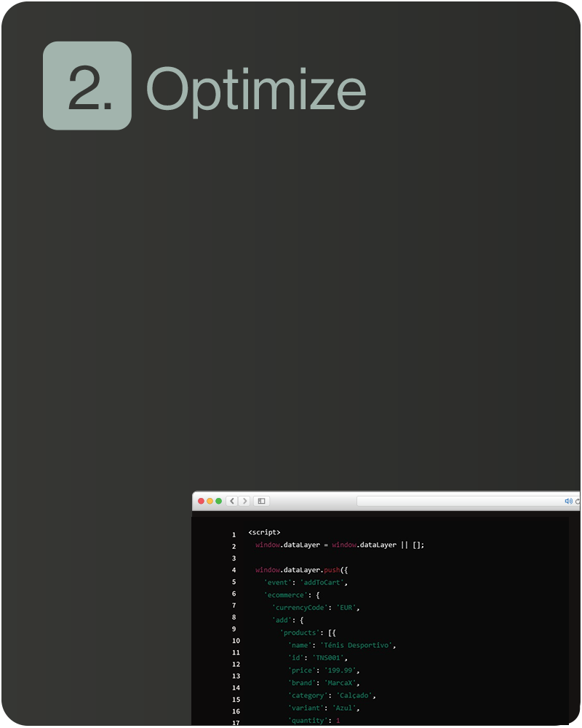Click the "2." step number badge
This screenshot has width=582, height=728.
(87, 86)
